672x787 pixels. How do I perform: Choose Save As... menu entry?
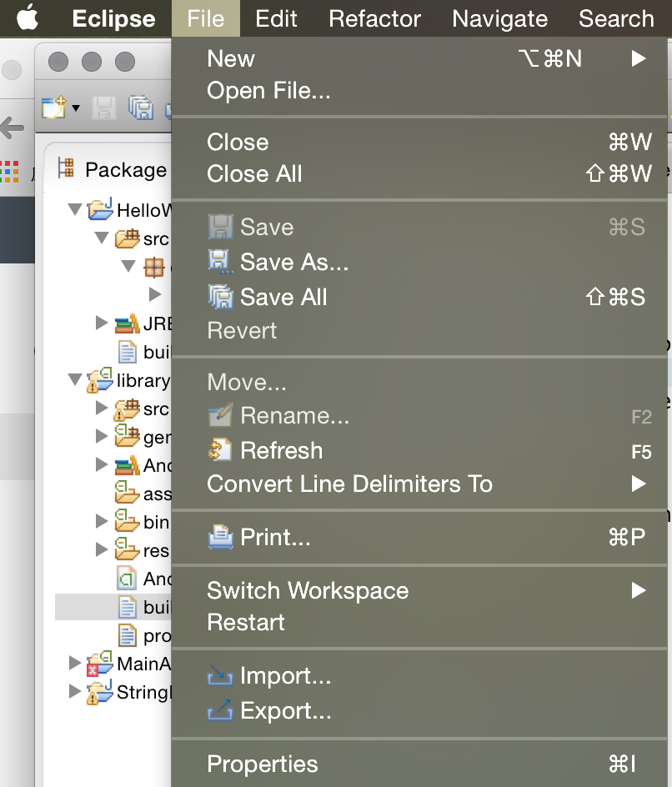click(x=419, y=262)
